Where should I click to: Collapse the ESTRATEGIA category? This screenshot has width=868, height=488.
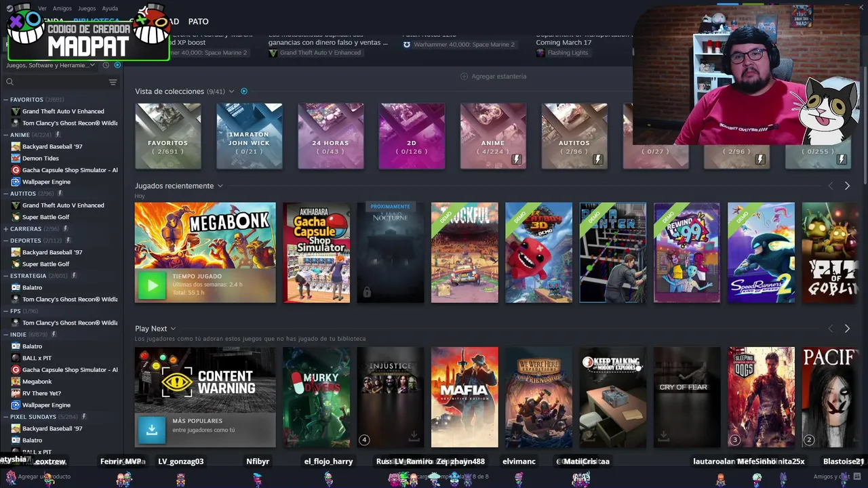[5, 276]
